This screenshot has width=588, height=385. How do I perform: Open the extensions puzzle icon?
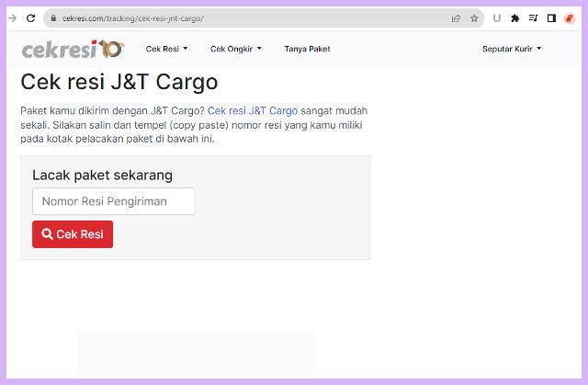point(515,18)
